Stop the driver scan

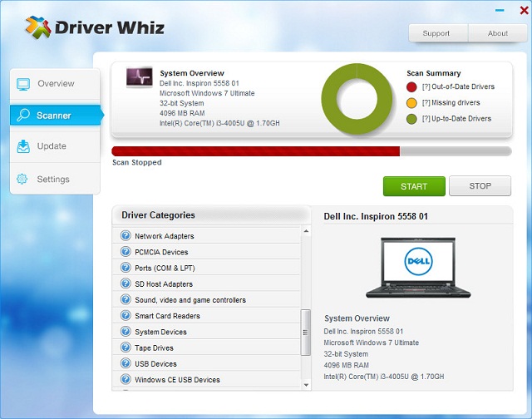pyautogui.click(x=480, y=186)
